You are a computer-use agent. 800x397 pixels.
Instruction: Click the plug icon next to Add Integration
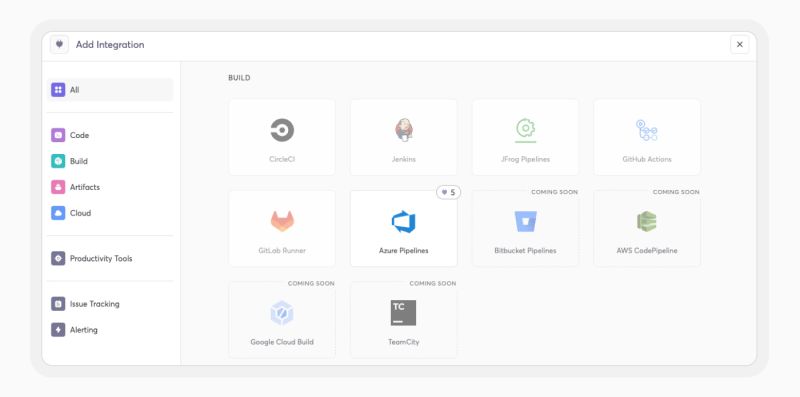tap(59, 44)
